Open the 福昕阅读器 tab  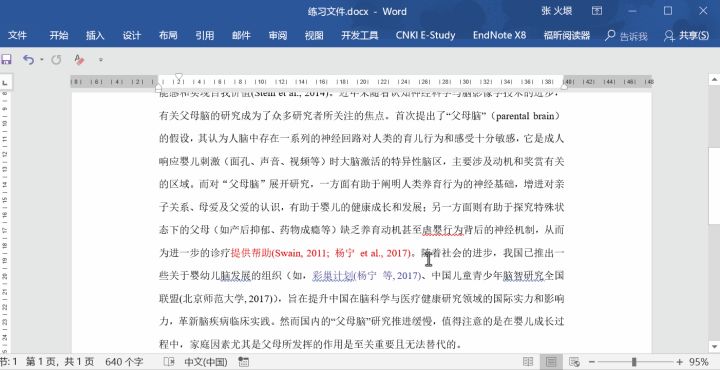(x=567, y=35)
